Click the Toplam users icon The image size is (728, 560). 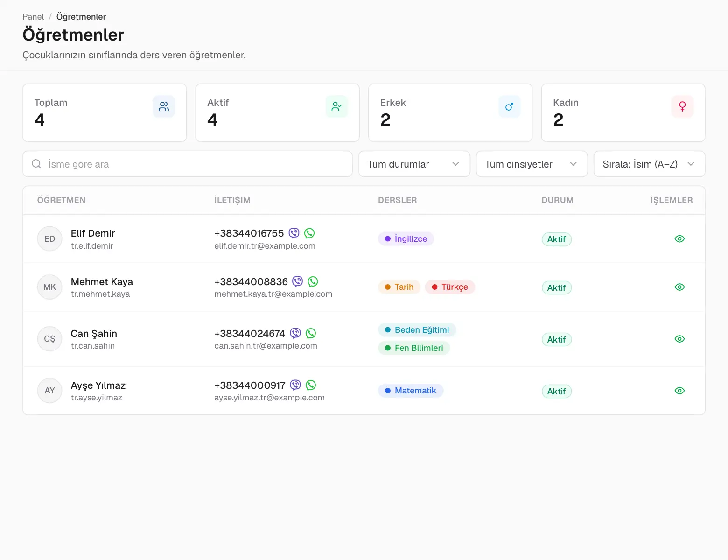click(164, 106)
